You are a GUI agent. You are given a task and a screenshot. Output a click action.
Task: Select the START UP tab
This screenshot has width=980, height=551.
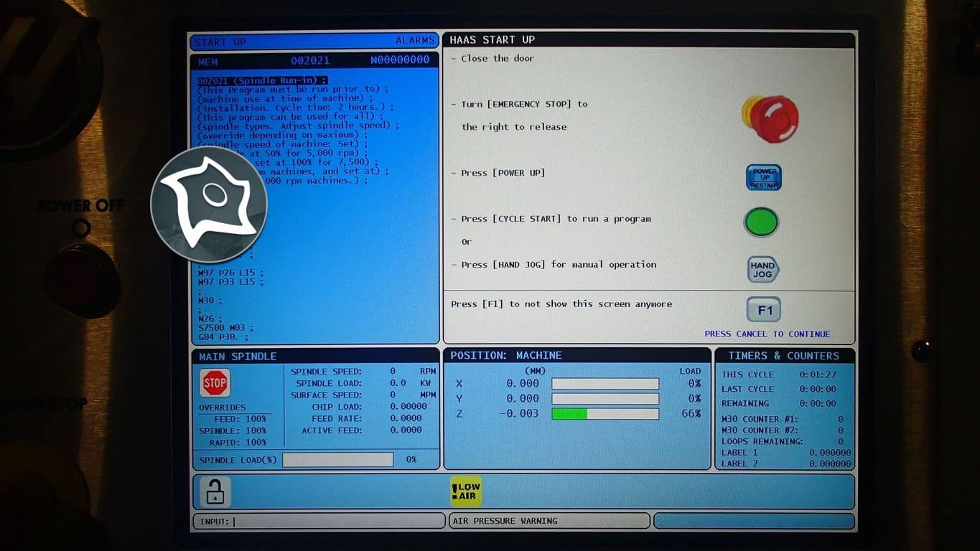(x=221, y=41)
